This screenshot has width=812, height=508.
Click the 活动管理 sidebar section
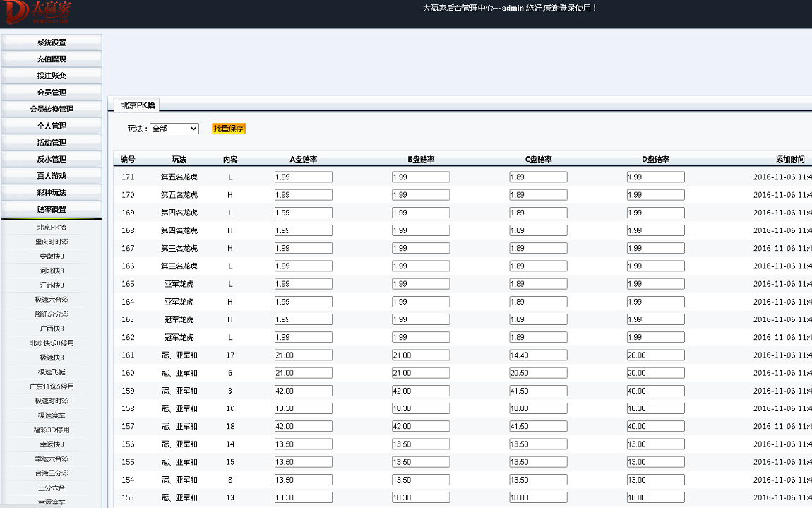(52, 143)
